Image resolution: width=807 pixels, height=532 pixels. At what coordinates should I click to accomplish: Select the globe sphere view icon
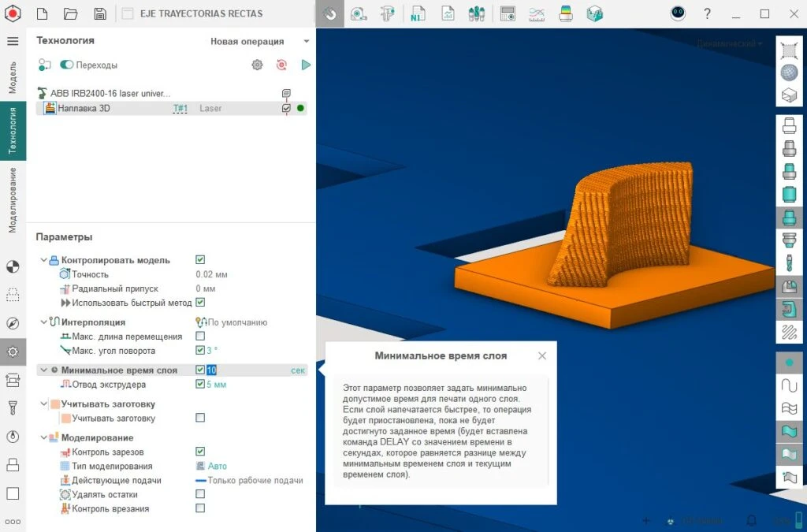[789, 73]
